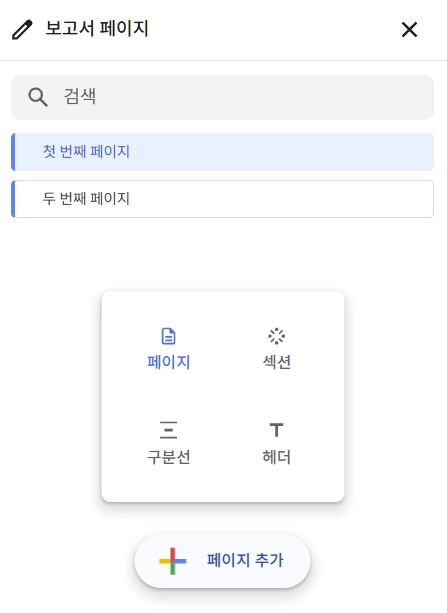Click the pencil edit icon beside 보고서 페이지
Screen dimensions: 447x613
(22, 30)
